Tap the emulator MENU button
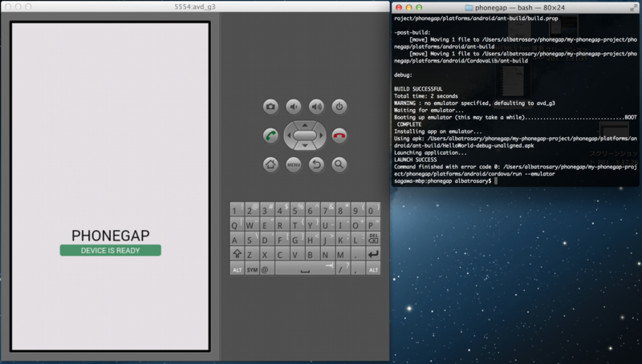Screen dimensions: 642x364 coord(294,164)
